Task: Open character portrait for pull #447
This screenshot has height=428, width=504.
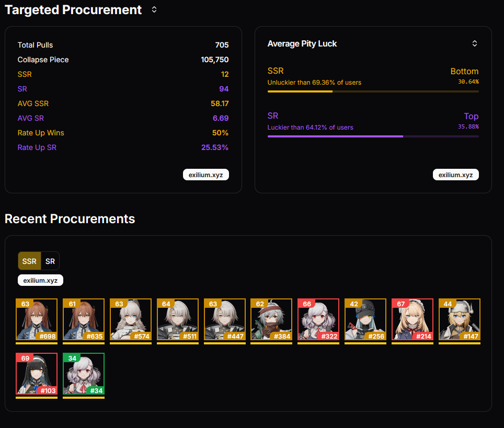Action: click(225, 319)
